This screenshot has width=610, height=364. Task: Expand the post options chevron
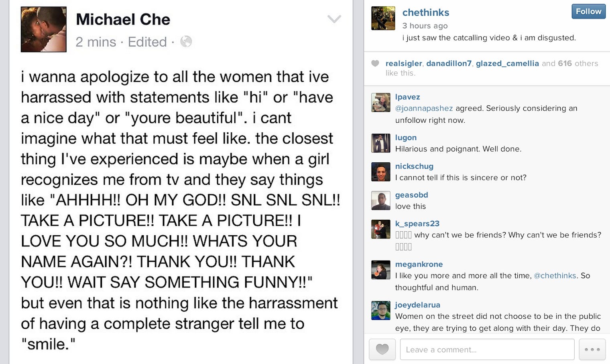click(x=334, y=19)
